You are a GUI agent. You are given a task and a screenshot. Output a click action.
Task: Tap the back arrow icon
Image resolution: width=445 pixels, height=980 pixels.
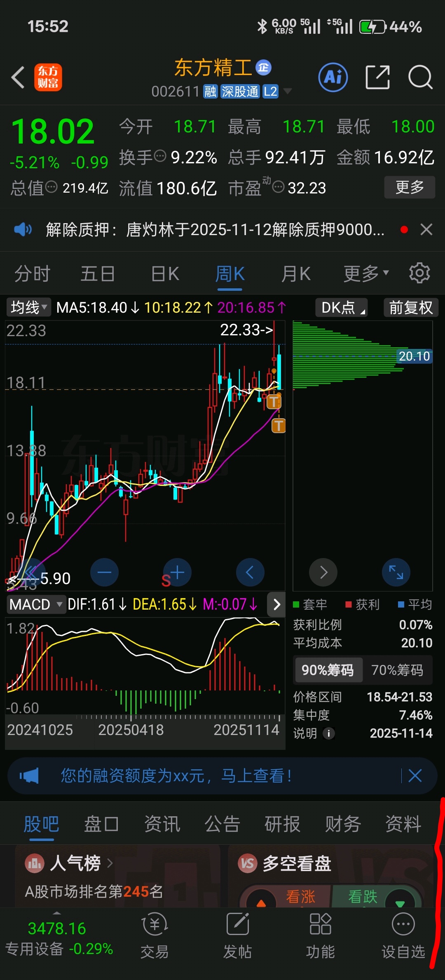click(x=18, y=77)
